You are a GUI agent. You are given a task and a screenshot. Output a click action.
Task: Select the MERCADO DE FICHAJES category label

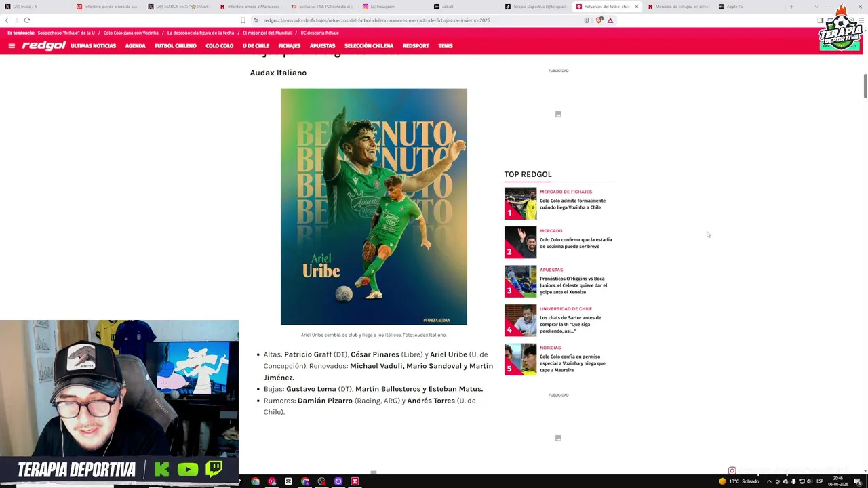[566, 192]
